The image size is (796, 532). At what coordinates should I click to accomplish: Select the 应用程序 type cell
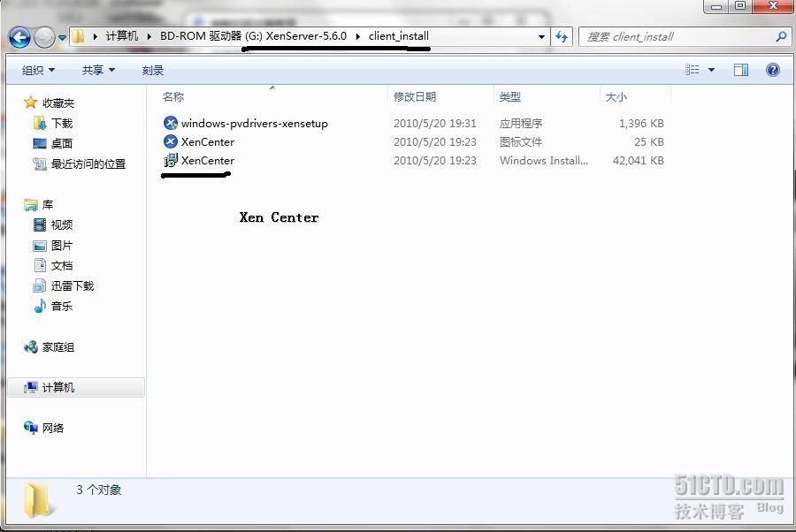[521, 123]
